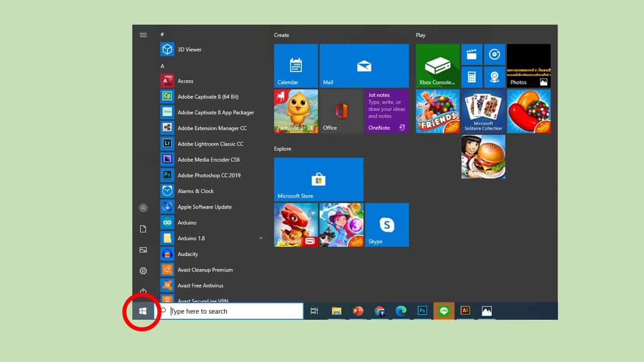Click the # letter header
The image size is (644, 362).
pos(162,34)
